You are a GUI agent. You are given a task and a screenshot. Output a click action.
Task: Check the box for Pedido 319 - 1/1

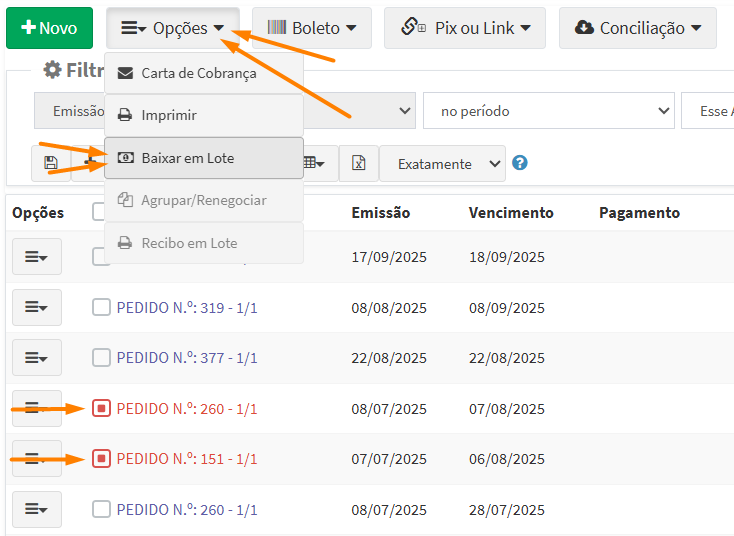(x=101, y=307)
